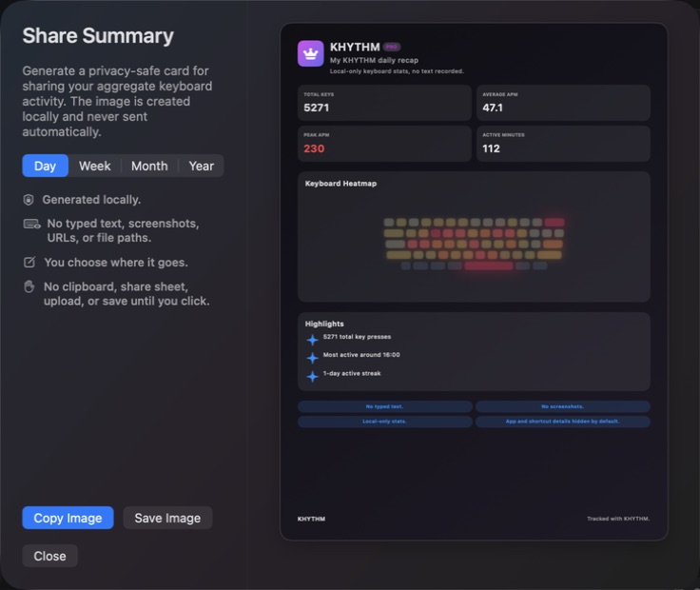Click the purple KHYTHM crown app icon
The height and width of the screenshot is (590, 700).
[x=311, y=53]
